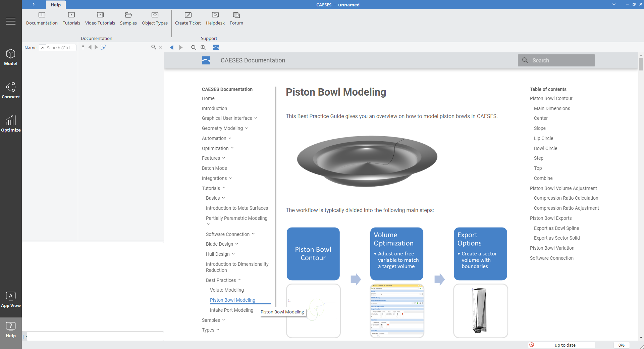Image resolution: width=644 pixels, height=349 pixels.
Task: Close the object panel with X icon
Action: [161, 47]
